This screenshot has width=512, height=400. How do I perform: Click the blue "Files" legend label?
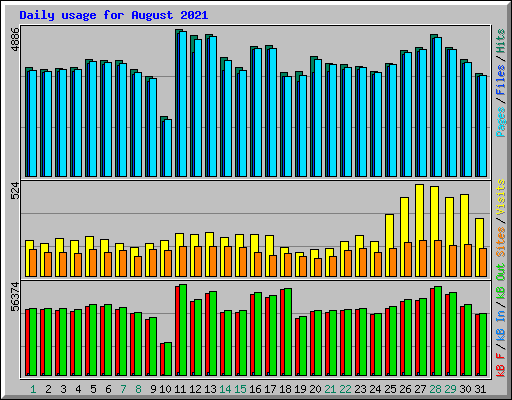(x=501, y=80)
